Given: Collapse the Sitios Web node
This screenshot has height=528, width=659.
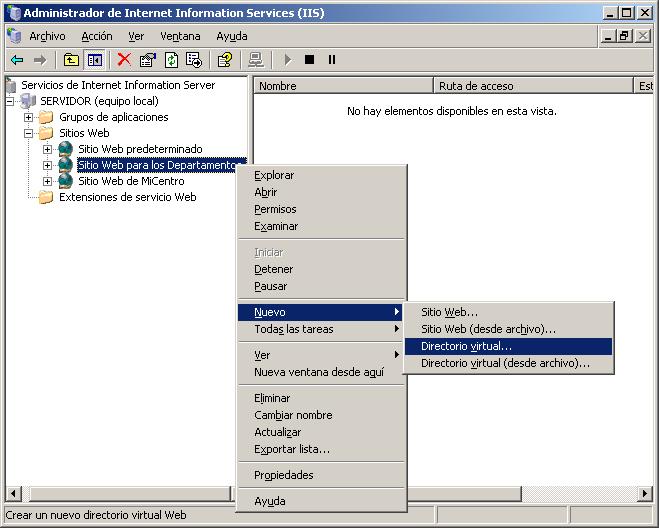Looking at the screenshot, I should tap(28, 133).
